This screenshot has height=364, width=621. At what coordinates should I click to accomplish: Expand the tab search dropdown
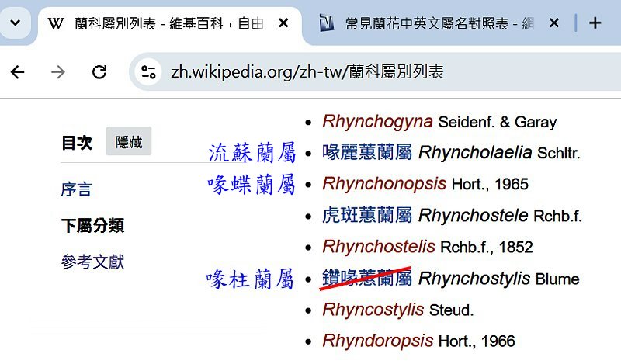15,23
